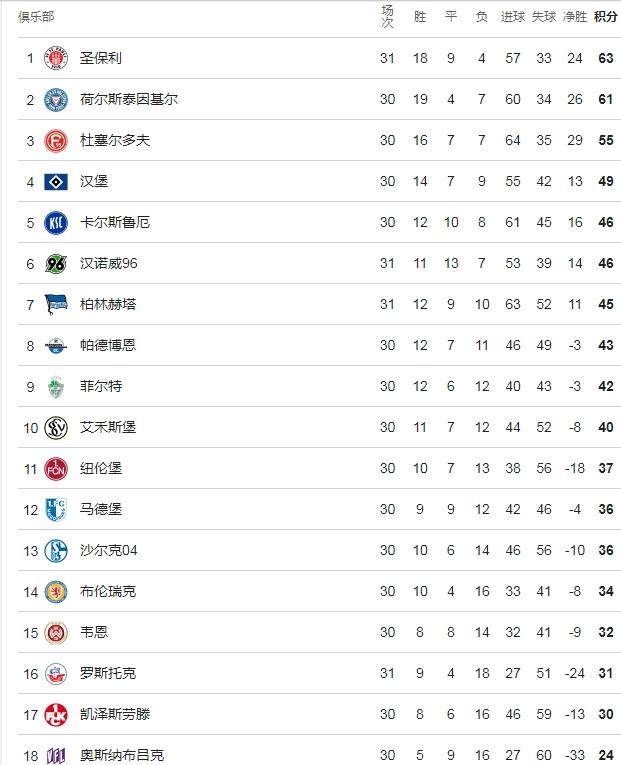Select the 杜塞尔多夫 red crest icon
The image size is (621, 765).
click(56, 141)
